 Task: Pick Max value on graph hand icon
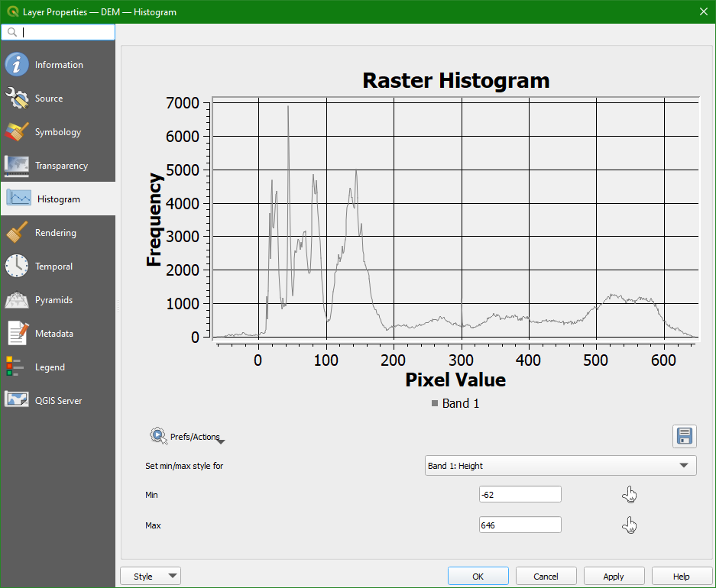pos(629,525)
